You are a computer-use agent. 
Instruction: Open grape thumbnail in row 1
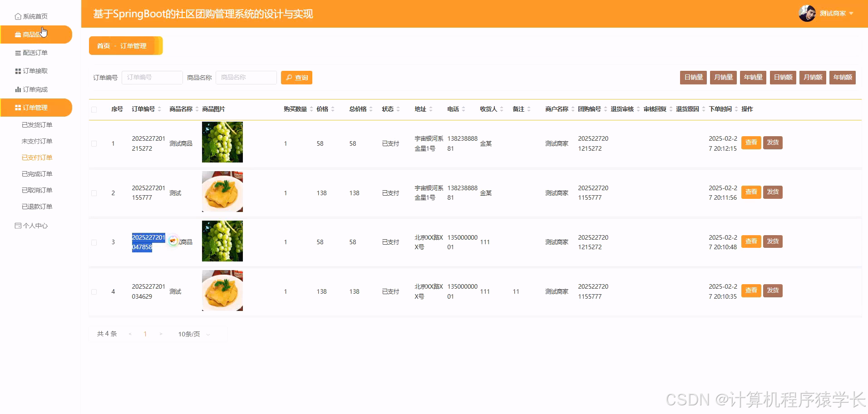click(222, 142)
